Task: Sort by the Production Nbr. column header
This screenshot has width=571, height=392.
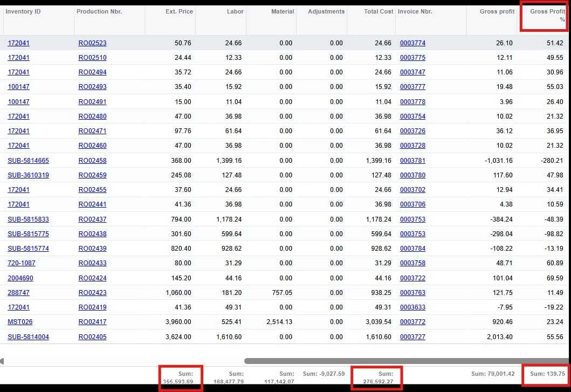Action: coord(99,12)
